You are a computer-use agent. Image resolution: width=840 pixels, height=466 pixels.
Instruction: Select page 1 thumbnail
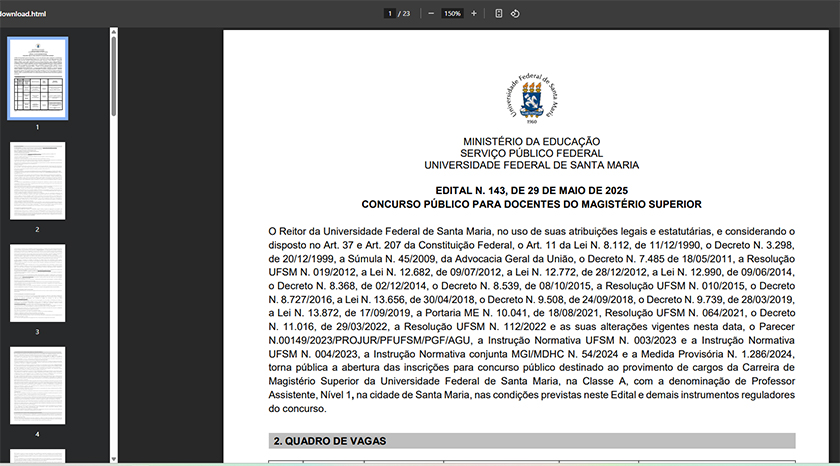pyautogui.click(x=38, y=78)
